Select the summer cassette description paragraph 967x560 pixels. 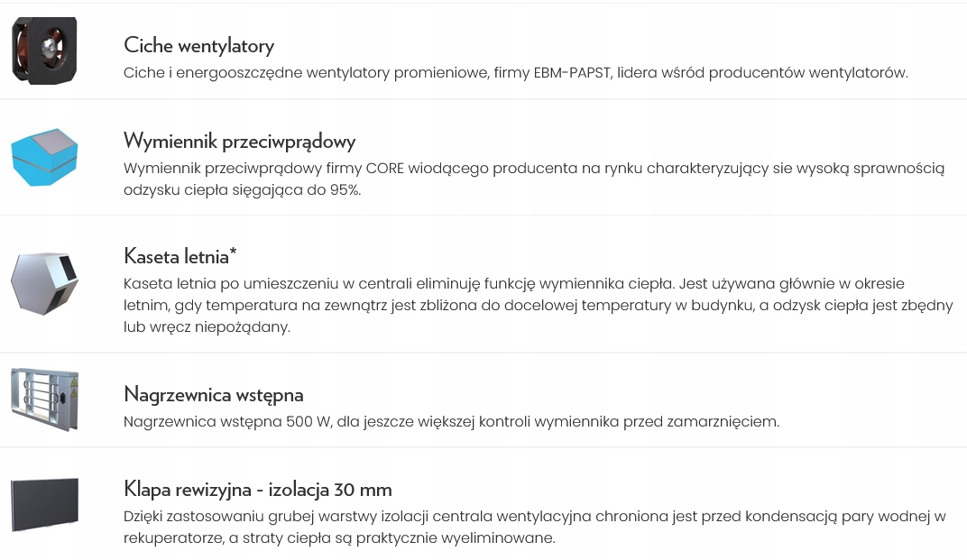pos(539,306)
